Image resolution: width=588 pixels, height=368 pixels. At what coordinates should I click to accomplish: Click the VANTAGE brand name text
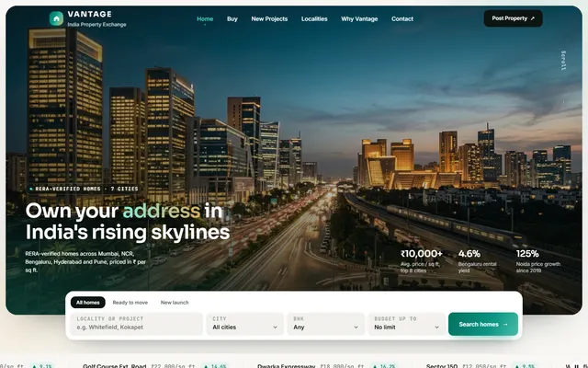tap(90, 14)
